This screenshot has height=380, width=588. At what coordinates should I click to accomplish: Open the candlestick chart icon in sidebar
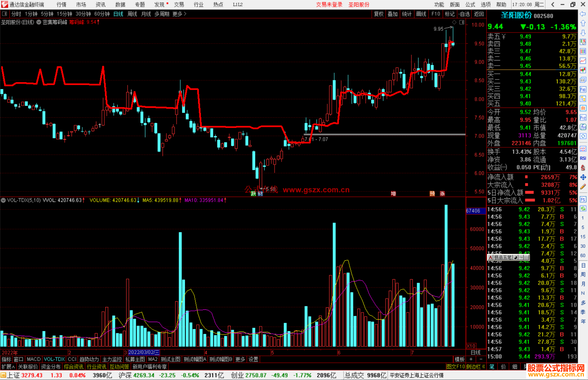(x=583, y=70)
